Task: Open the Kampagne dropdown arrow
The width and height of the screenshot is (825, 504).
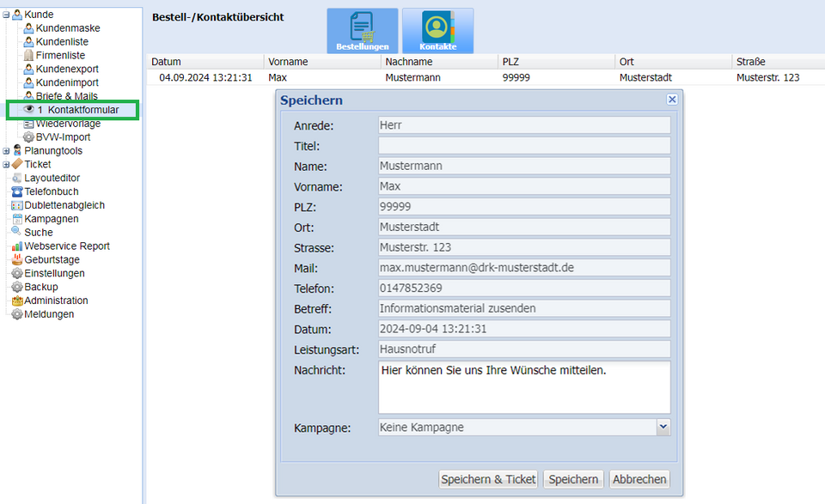Action: pyautogui.click(x=663, y=428)
